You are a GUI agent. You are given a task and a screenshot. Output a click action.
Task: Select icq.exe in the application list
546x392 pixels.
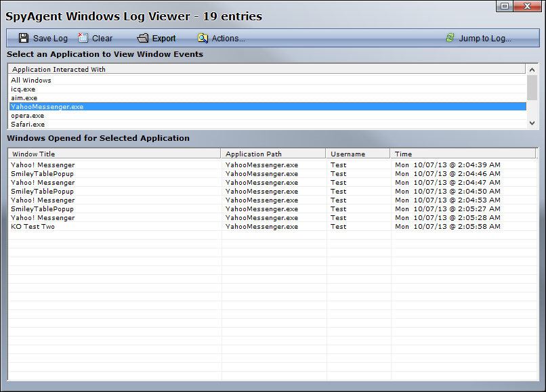24,89
